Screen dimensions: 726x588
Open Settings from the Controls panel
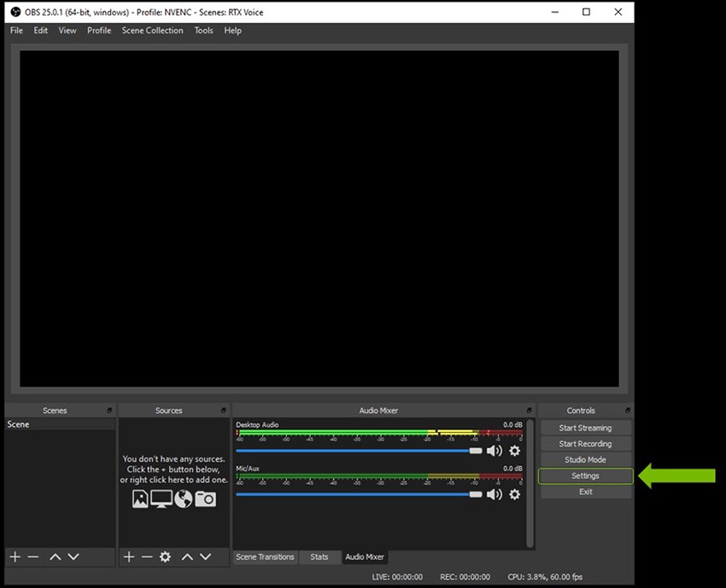coord(585,476)
